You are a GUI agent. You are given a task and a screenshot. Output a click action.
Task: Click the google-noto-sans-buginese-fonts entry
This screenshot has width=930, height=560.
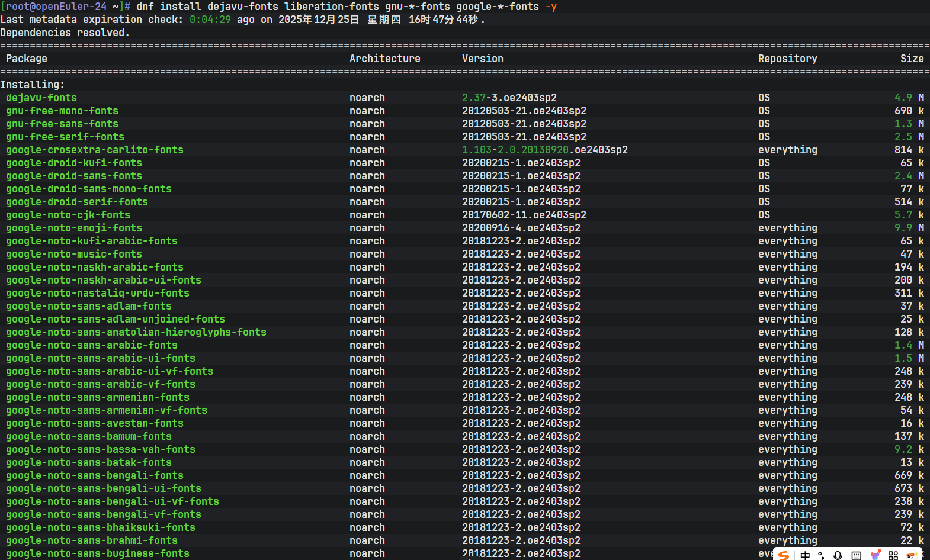[x=98, y=553]
